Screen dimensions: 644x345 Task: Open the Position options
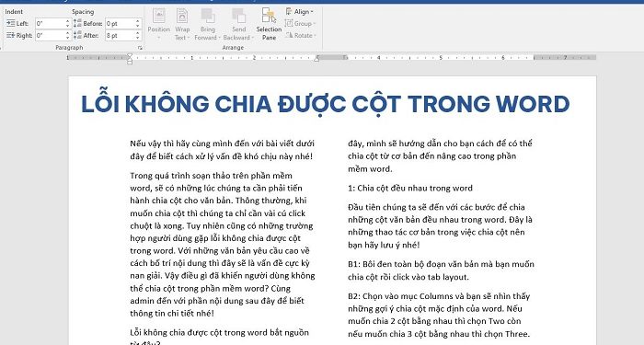coord(158,23)
